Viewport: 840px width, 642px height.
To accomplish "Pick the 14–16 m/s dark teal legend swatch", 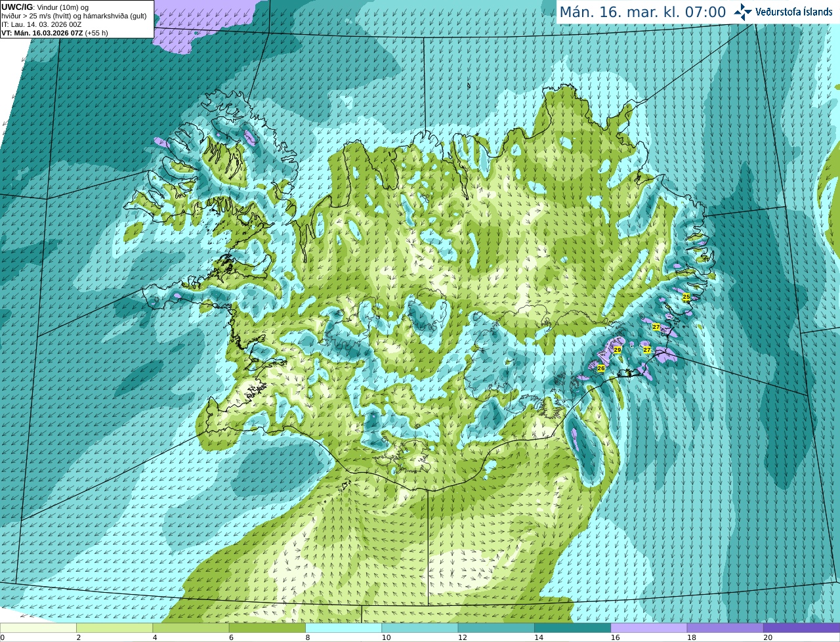I will point(573,628).
